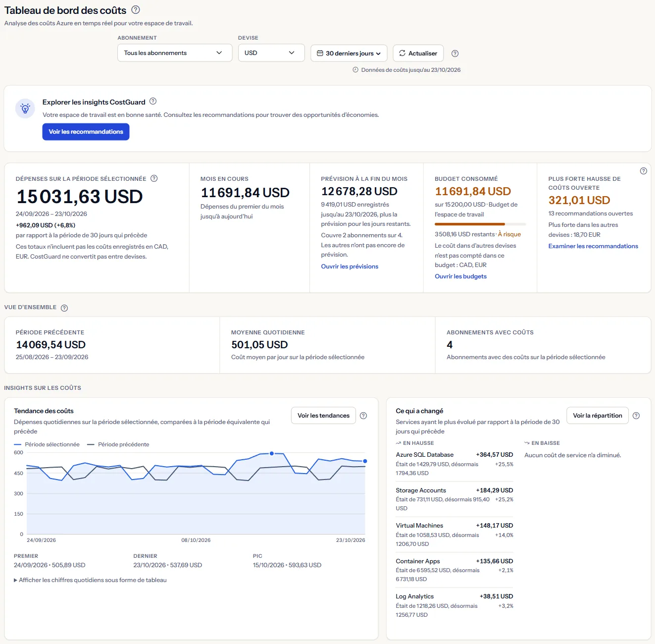Open the Tous les abonnements dropdown
655x644 pixels.
(x=175, y=53)
